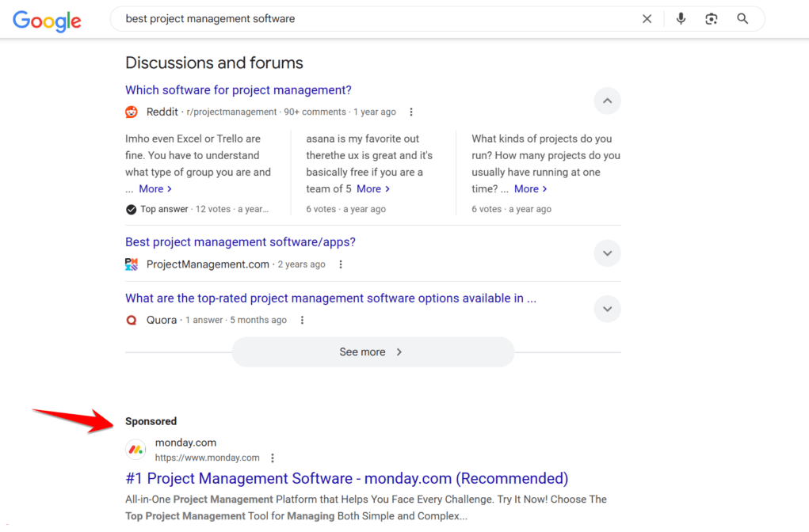This screenshot has height=532, width=809.
Task: Click the Top answer checkmark badge
Action: click(131, 208)
